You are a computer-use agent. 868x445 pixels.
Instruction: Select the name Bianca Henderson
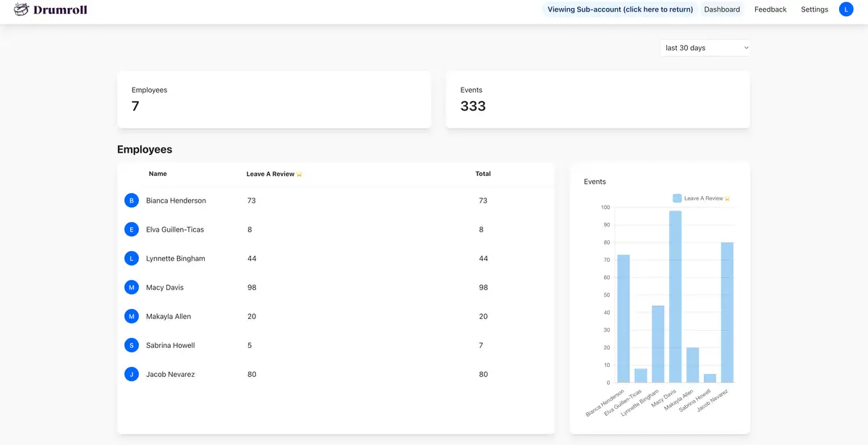[176, 200]
